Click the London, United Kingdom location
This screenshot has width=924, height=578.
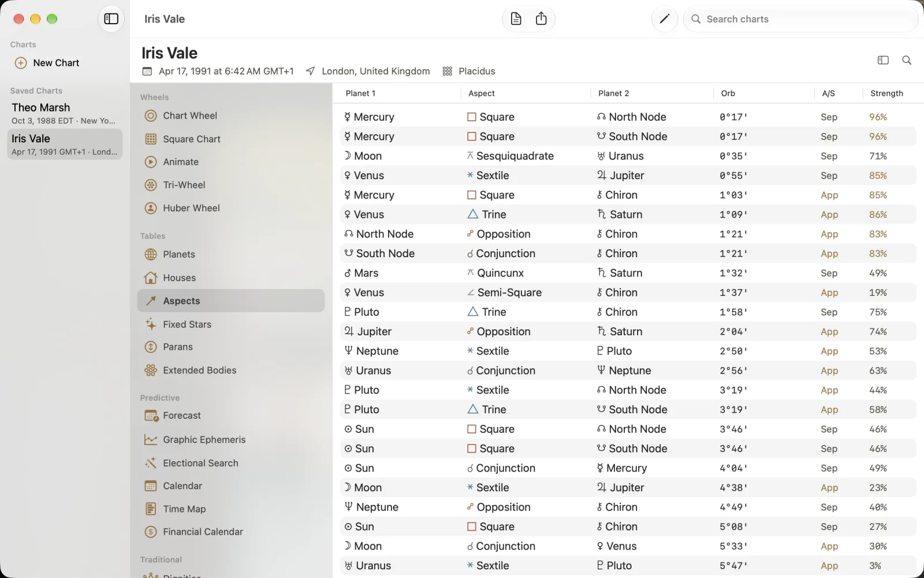376,71
